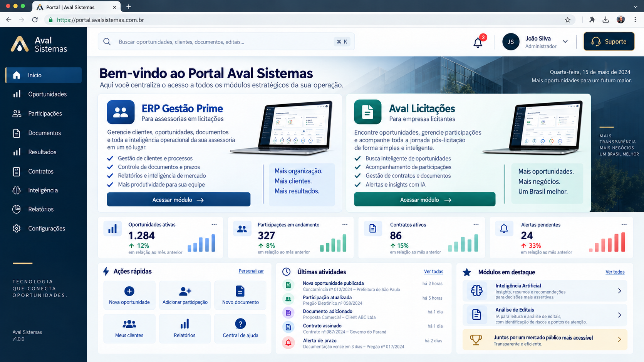Viewport: 644px width, 362px height.
Task: Click the Aval Sistemas logo
Action: tap(39, 44)
